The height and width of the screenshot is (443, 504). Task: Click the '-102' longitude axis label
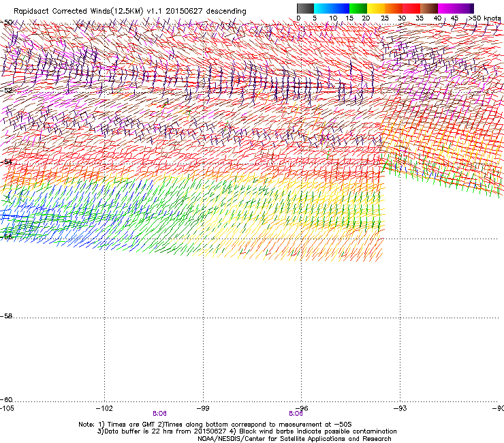click(104, 408)
